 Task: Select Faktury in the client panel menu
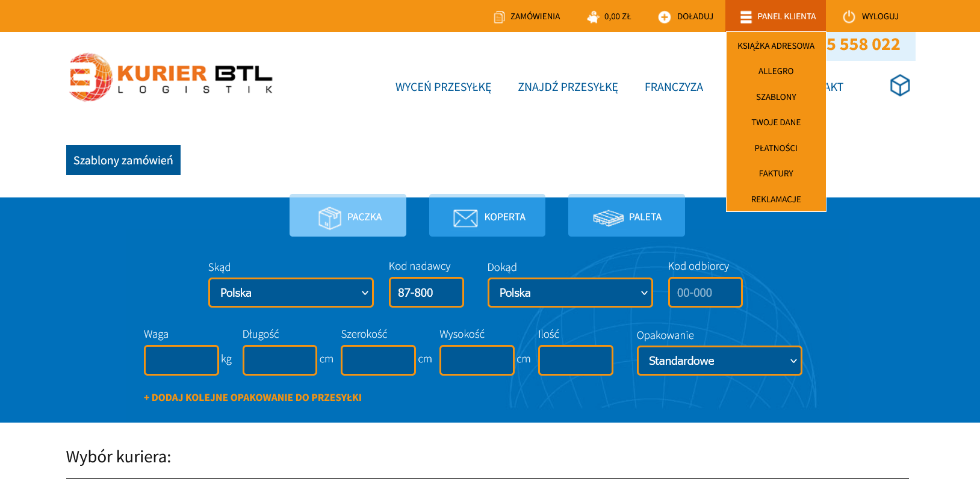[x=775, y=173]
